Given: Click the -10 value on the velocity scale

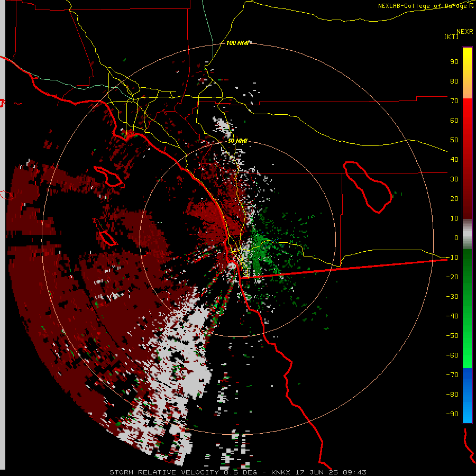Looking at the screenshot, I should 452,258.
